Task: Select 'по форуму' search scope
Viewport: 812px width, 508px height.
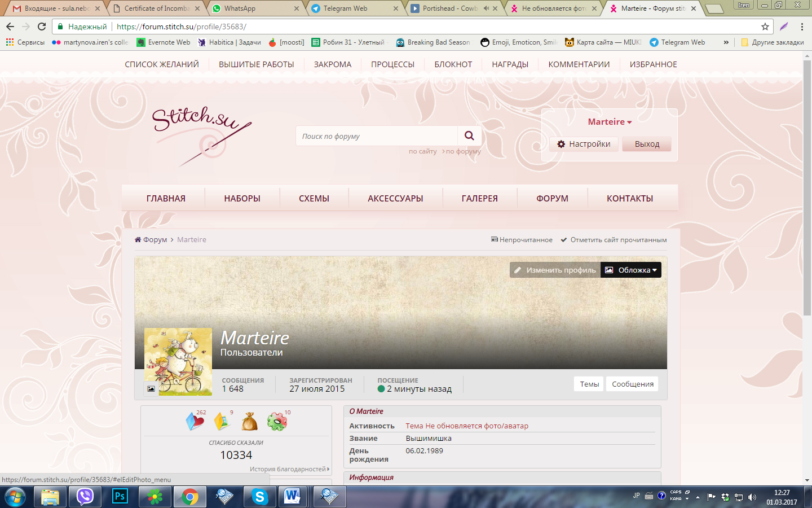Action: [463, 151]
